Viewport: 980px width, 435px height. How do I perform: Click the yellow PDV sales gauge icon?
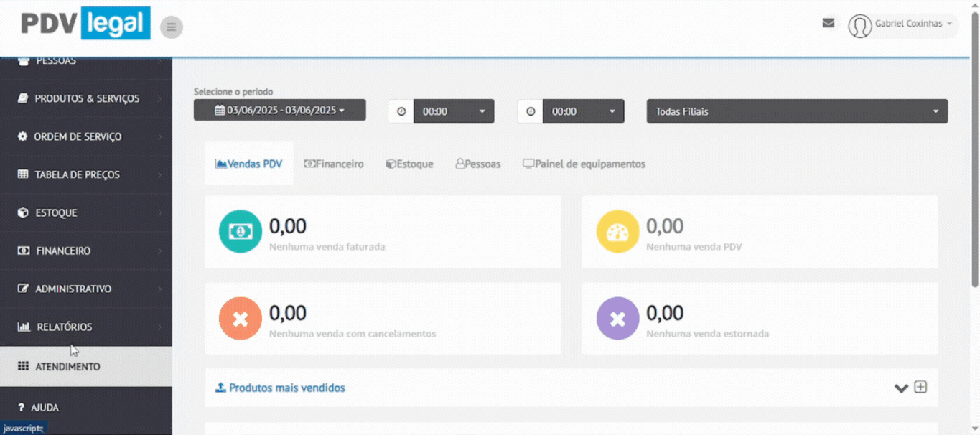(617, 231)
